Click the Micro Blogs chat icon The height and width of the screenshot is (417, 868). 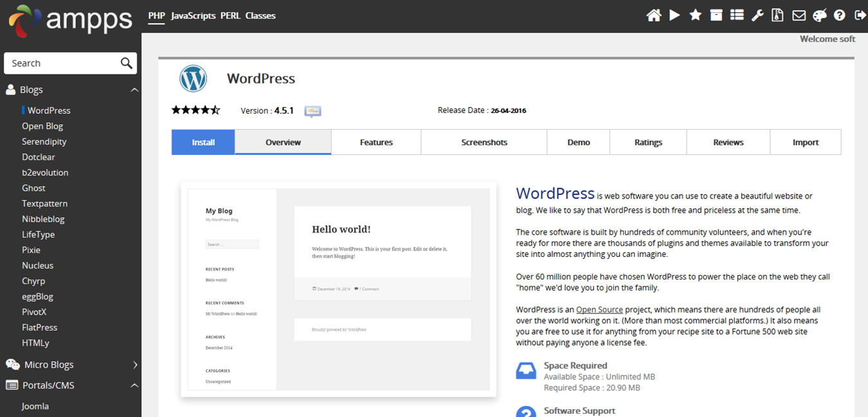[x=12, y=364]
